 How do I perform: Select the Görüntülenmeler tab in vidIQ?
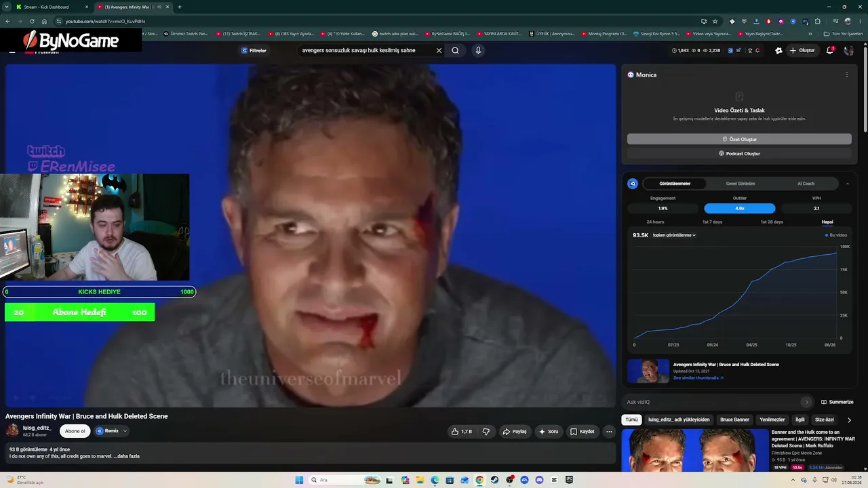(675, 184)
